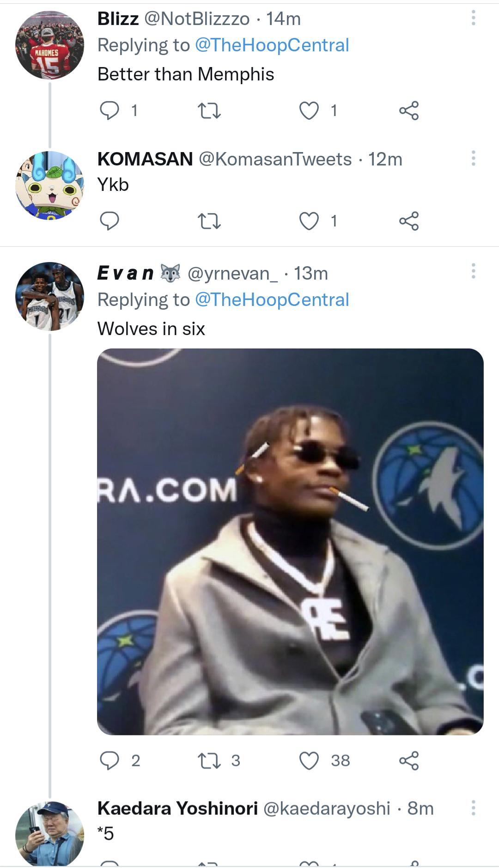The height and width of the screenshot is (868, 499).
Task: Retweet KOMASAN's 'Ykb' tweet
Action: click(209, 221)
